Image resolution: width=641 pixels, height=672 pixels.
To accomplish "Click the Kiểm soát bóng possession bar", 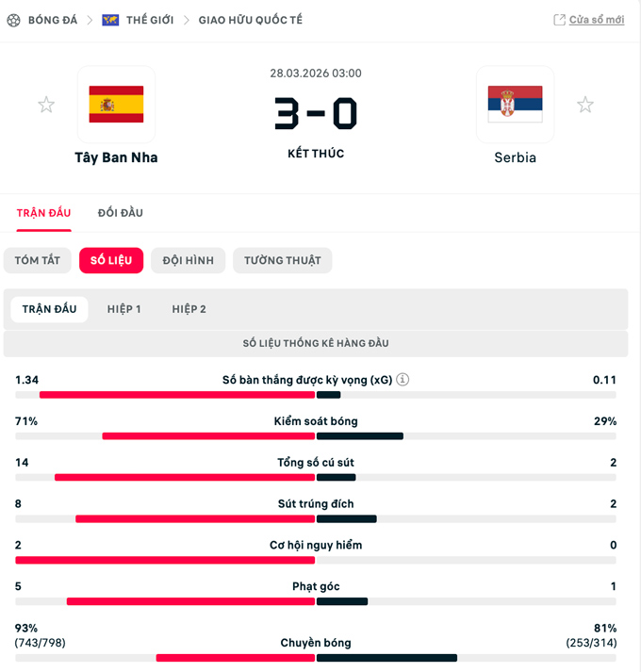I will coord(316,435).
